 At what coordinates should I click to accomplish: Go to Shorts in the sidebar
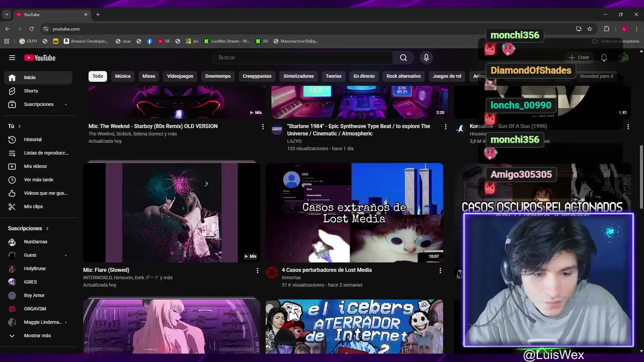point(38,91)
